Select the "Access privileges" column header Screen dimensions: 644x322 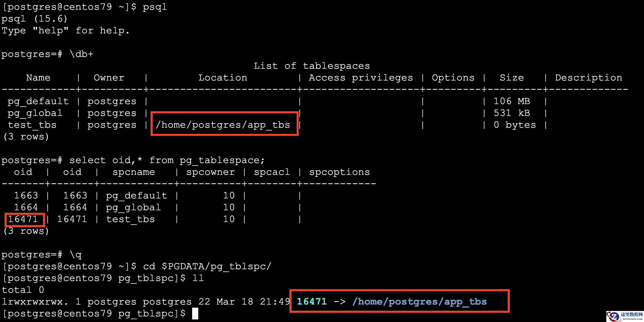[x=361, y=78]
